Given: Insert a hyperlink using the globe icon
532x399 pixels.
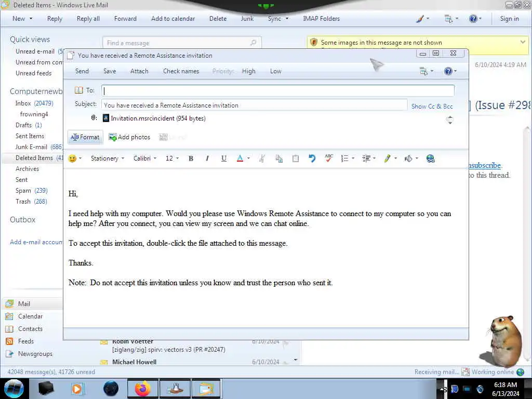Looking at the screenshot, I should [x=431, y=158].
